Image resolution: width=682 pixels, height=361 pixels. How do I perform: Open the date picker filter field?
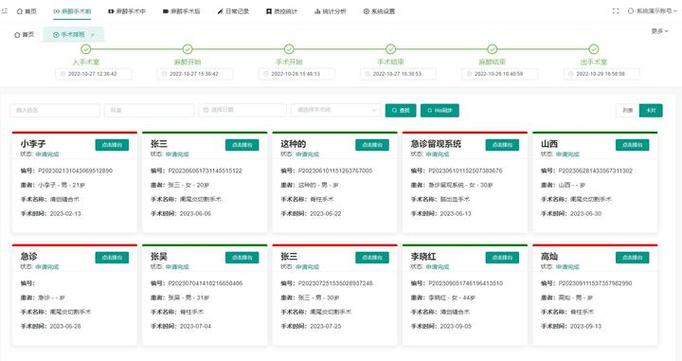(243, 110)
